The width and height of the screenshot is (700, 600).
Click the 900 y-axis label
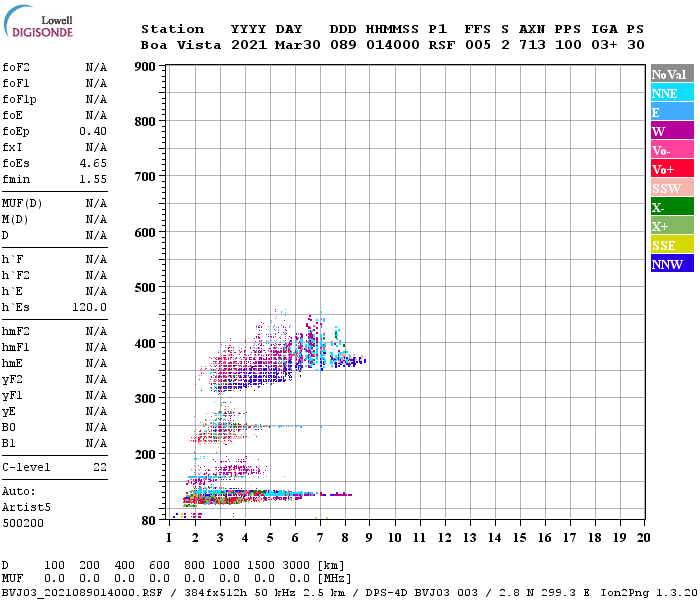click(145, 67)
